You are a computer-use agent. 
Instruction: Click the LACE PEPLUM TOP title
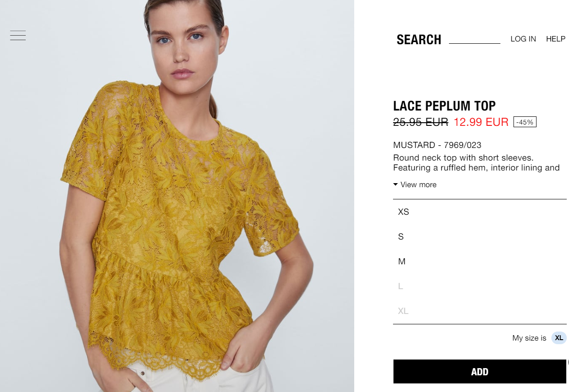pyautogui.click(x=444, y=106)
